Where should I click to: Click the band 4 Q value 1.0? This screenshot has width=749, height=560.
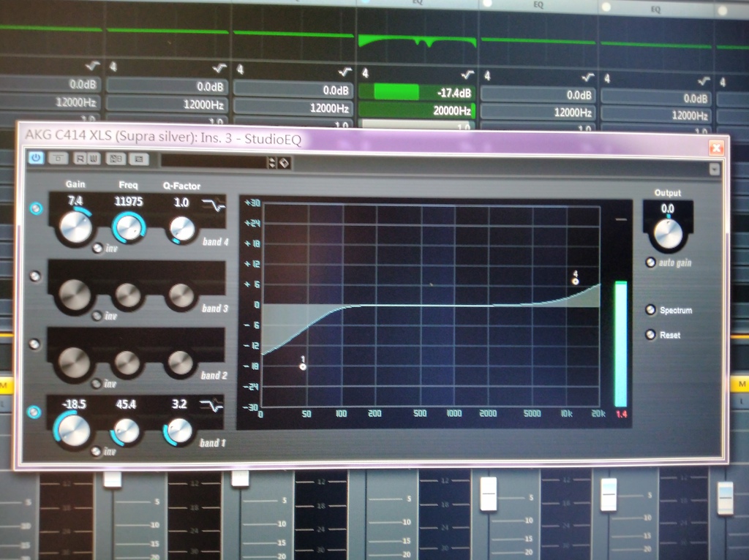point(181,203)
